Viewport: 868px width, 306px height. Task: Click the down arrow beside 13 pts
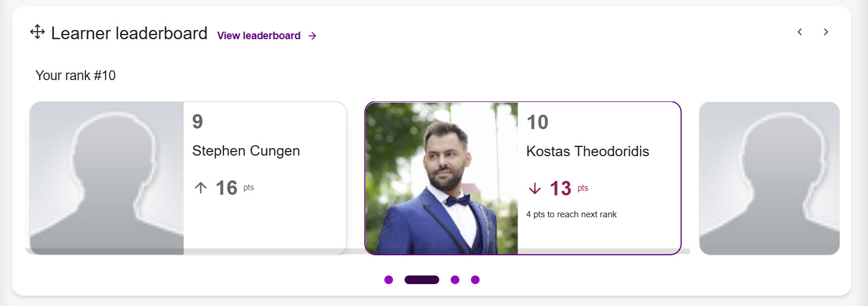point(535,188)
